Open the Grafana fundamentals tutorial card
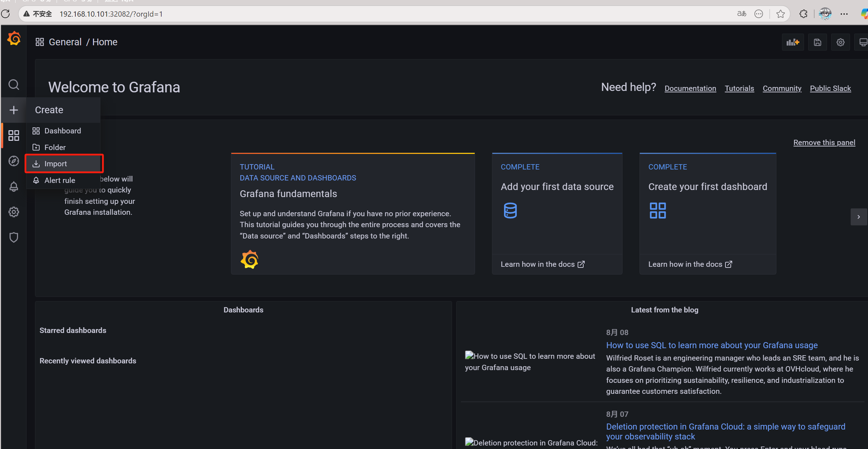868x449 pixels. pos(353,214)
